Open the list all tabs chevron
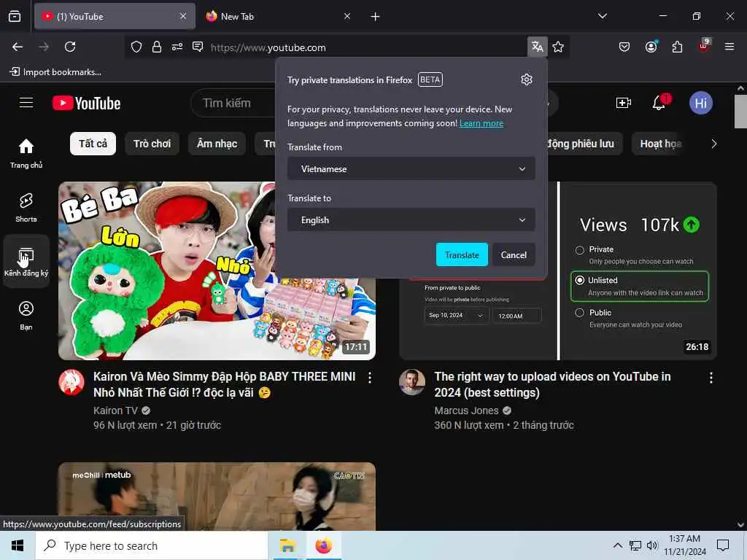The image size is (747, 560). (x=602, y=16)
